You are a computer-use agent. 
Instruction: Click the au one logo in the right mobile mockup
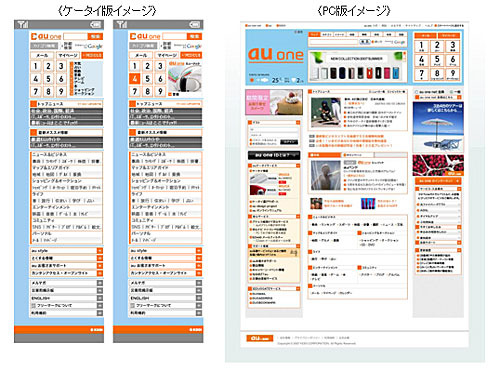(145, 36)
